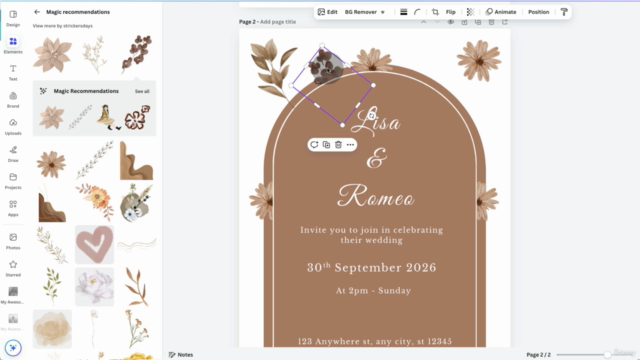Viewport: 640px width, 360px height.
Task: Open border style lines icon
Action: click(403, 12)
